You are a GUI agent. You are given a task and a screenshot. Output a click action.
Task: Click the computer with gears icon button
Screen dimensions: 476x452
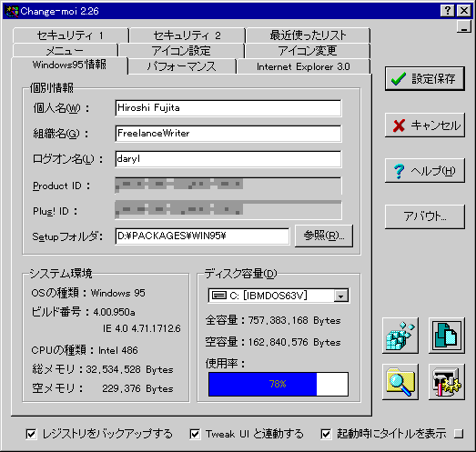tap(447, 382)
